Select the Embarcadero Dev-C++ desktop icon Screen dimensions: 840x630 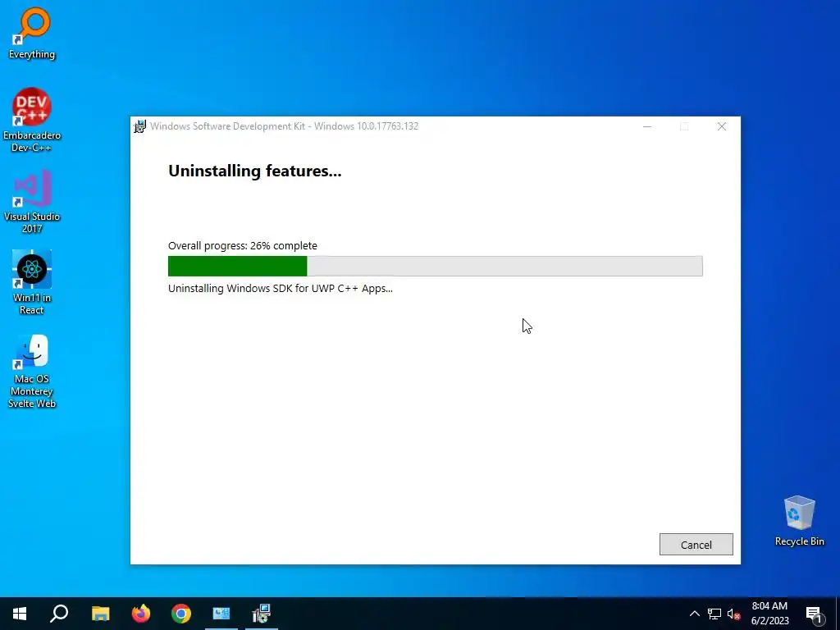click(32, 120)
